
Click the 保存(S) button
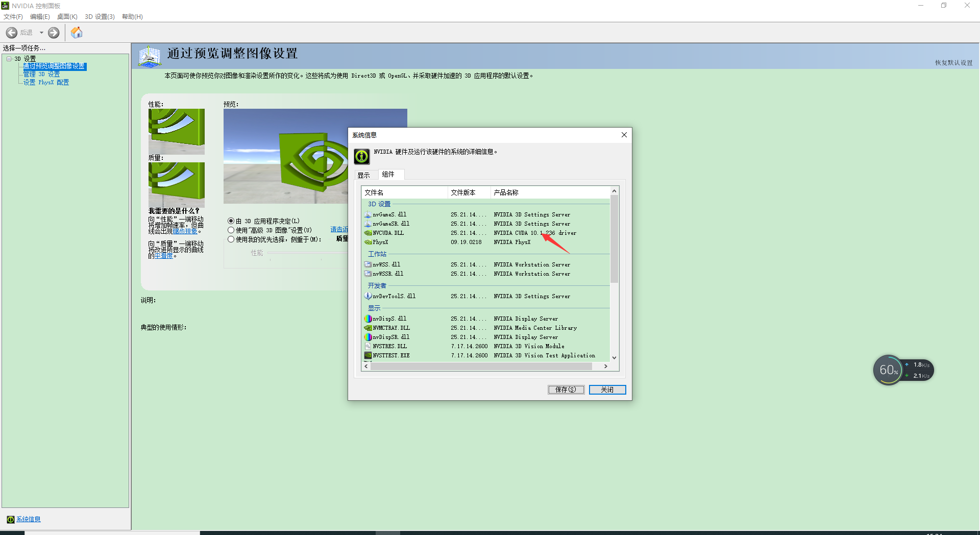(x=566, y=390)
